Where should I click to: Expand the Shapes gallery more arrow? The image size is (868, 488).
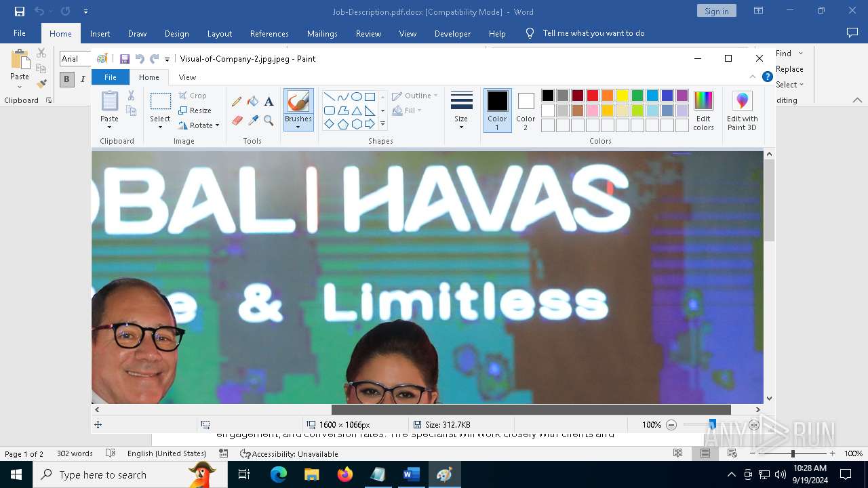(382, 124)
